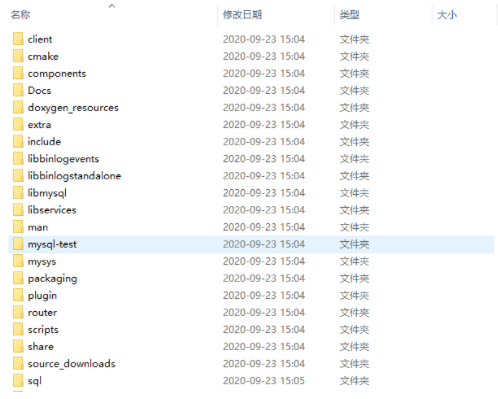Select the client folder name
This screenshot has width=498, height=399.
click(40, 39)
